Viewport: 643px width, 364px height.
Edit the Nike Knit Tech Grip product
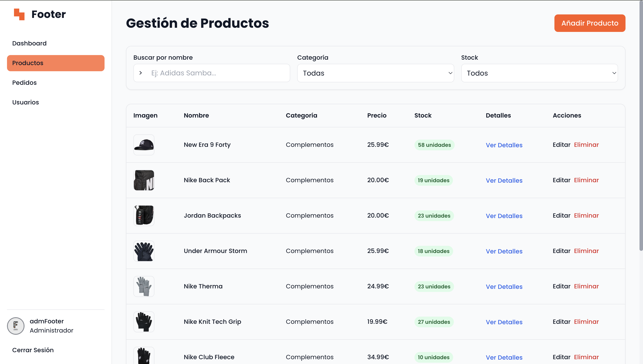tap(561, 321)
